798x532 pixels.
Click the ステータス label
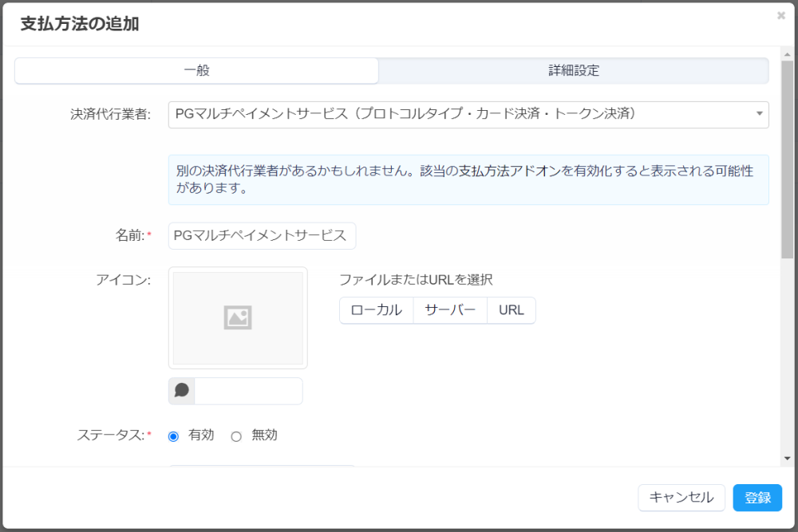(111, 435)
